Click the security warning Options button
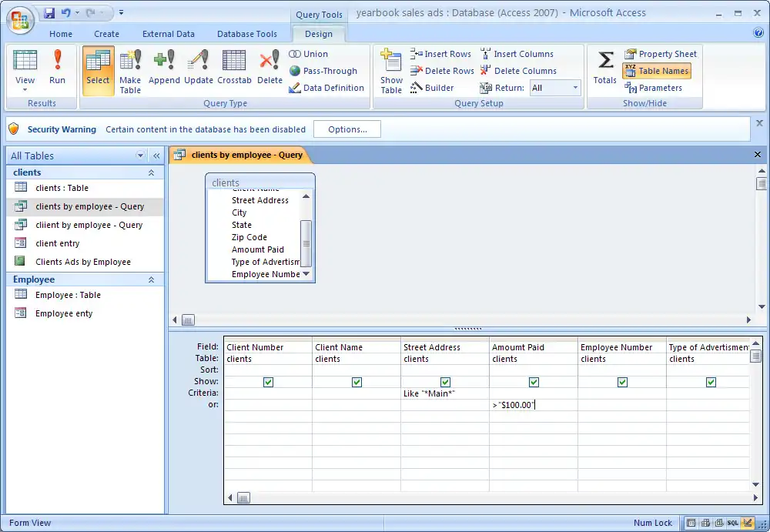 346,129
